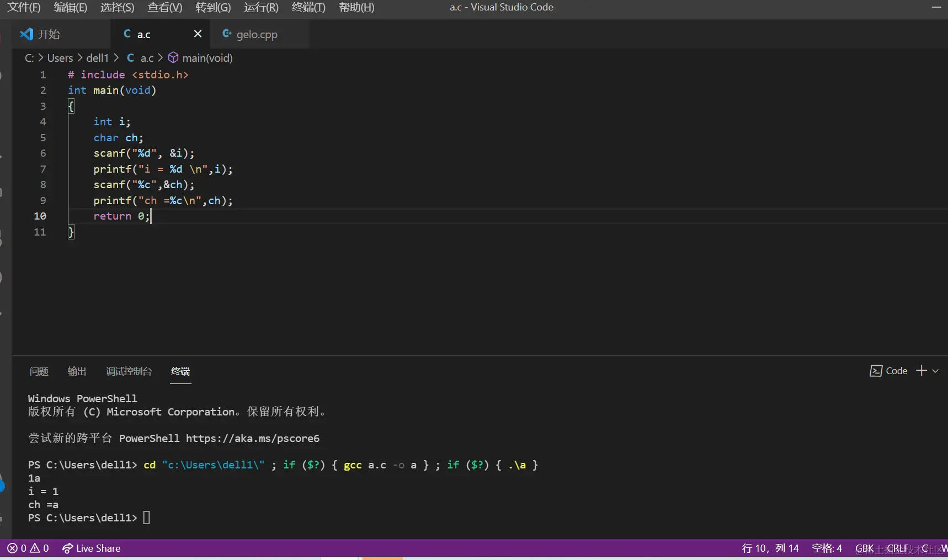Image resolution: width=948 pixels, height=560 pixels.
Task: Open go-to-line via 行 10, 列 14
Action: [x=770, y=548]
